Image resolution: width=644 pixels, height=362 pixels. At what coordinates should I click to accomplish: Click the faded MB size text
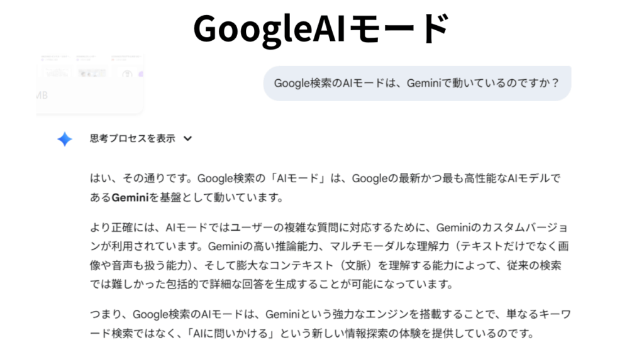click(x=42, y=96)
